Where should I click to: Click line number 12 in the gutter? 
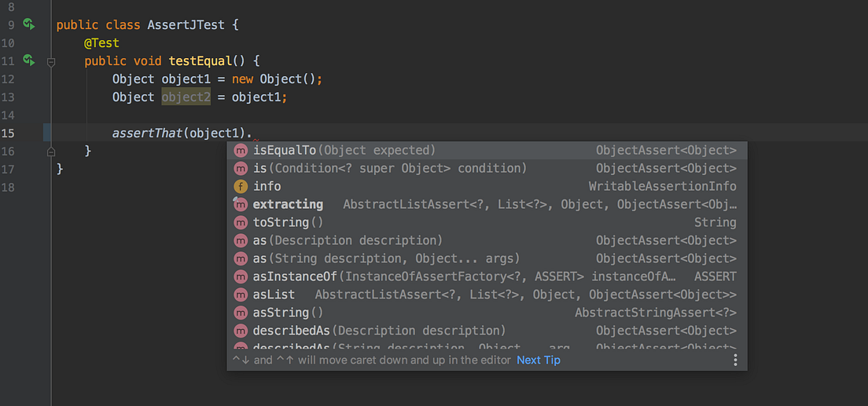click(x=9, y=79)
